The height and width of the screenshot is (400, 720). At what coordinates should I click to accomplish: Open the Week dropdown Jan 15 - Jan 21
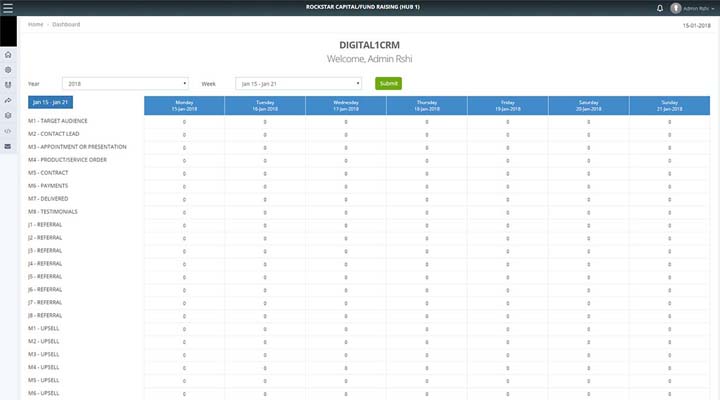click(x=298, y=84)
